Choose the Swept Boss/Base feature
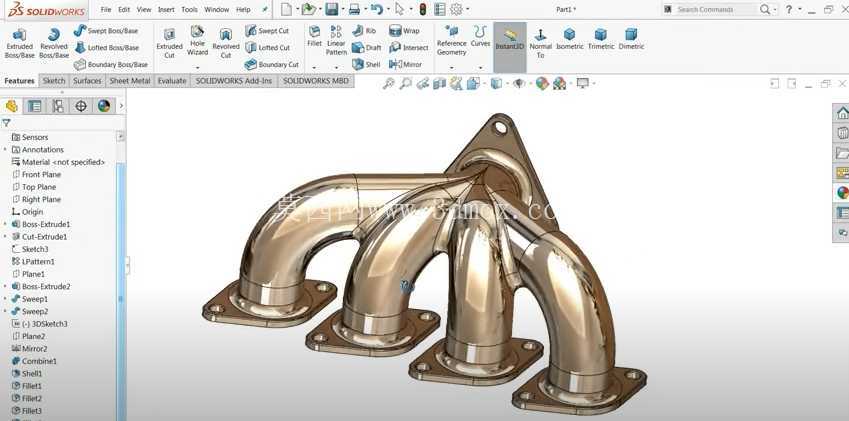This screenshot has width=849, height=421. (x=106, y=31)
